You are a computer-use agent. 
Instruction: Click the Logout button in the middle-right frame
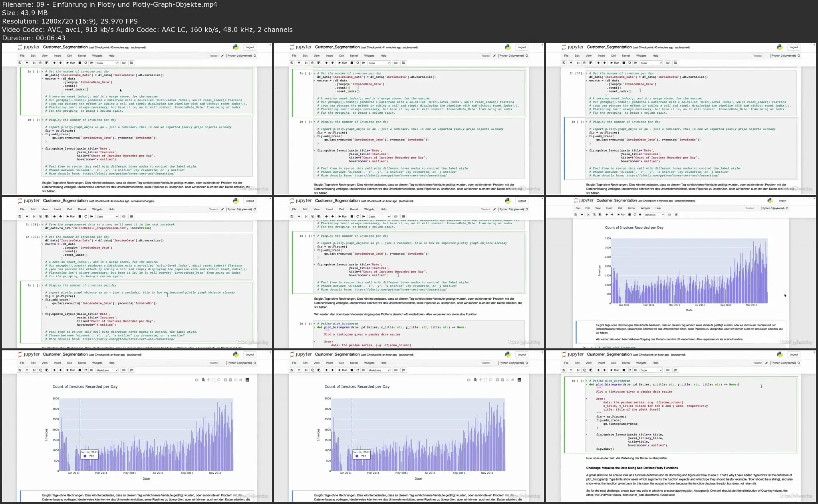click(x=782, y=201)
